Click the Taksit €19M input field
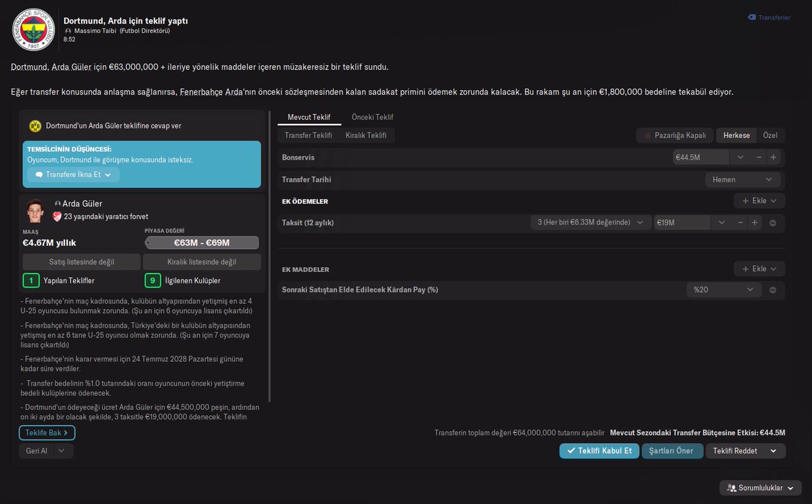This screenshot has height=504, width=812. pos(682,222)
